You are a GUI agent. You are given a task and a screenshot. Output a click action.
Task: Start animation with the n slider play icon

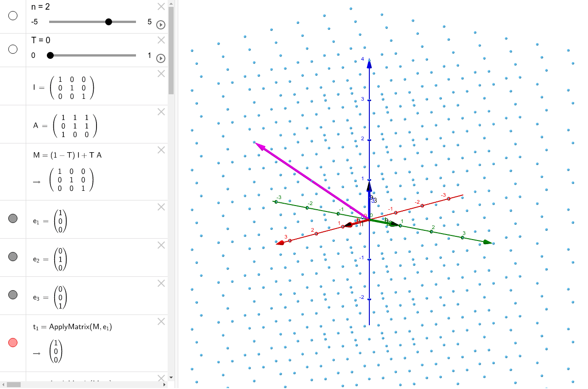click(x=160, y=25)
